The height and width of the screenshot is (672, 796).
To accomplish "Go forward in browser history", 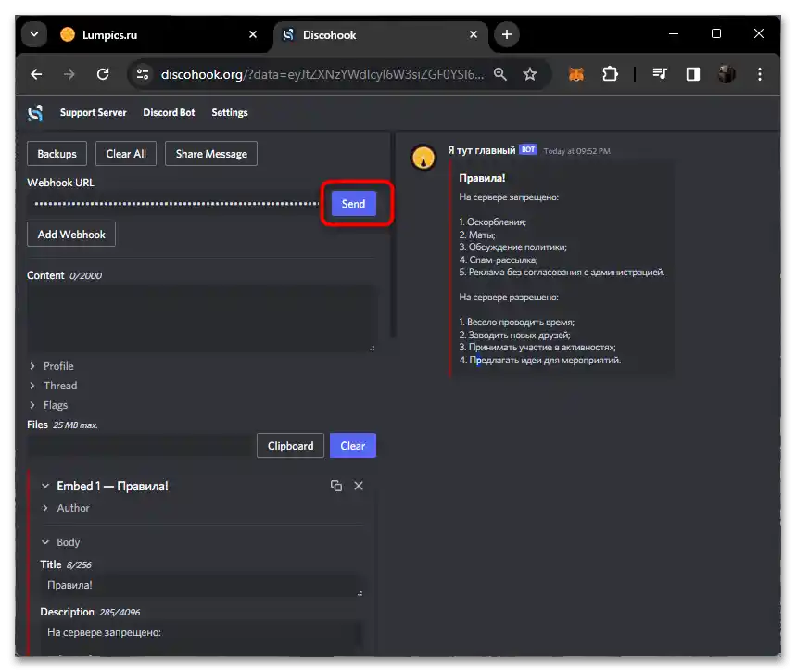I will click(69, 75).
